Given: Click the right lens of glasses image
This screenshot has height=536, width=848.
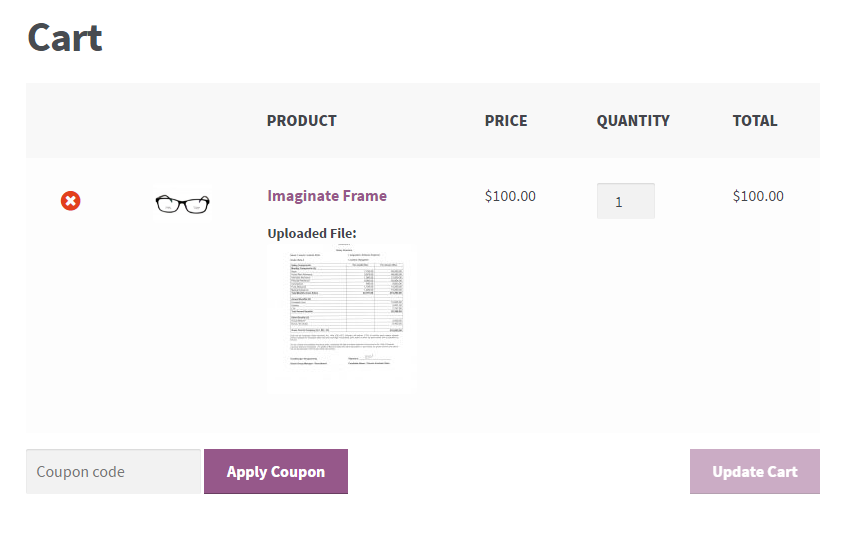Looking at the screenshot, I should [x=197, y=206].
